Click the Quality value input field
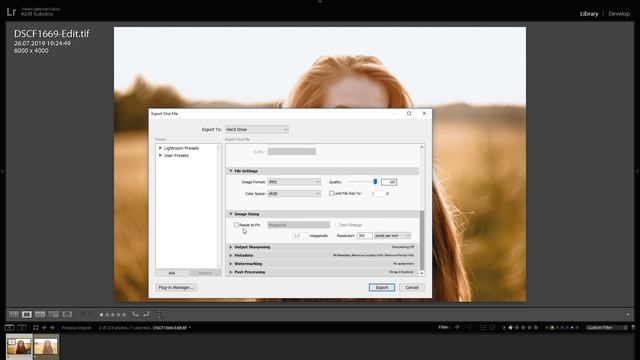 point(389,182)
